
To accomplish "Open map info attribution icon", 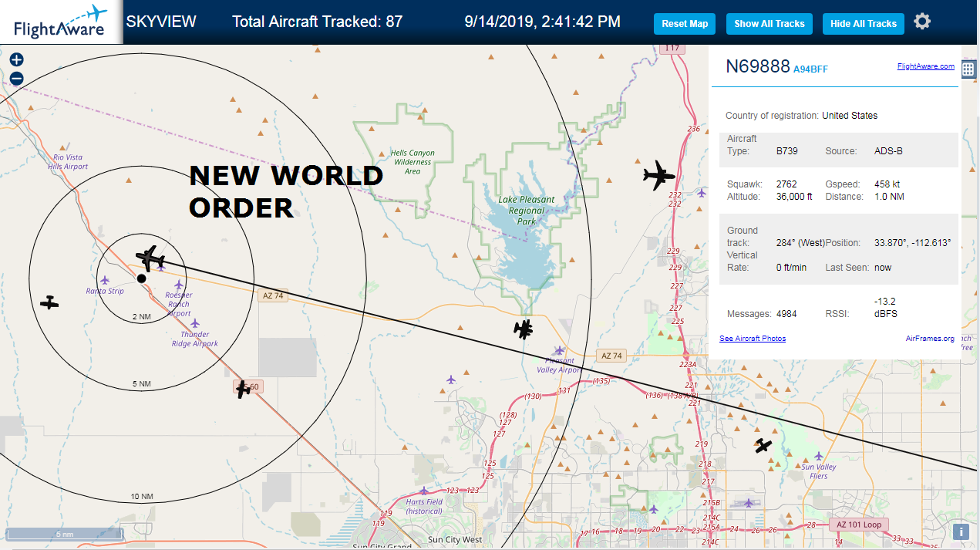I will point(961,531).
